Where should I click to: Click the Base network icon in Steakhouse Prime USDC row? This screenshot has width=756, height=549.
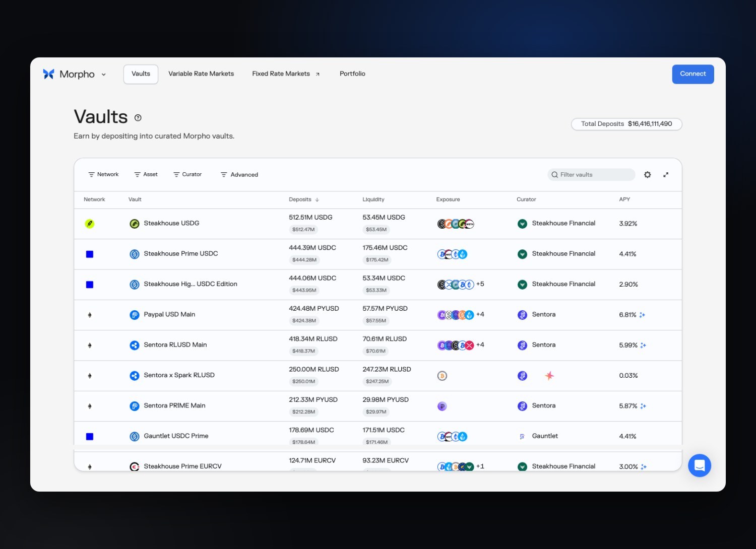(90, 254)
